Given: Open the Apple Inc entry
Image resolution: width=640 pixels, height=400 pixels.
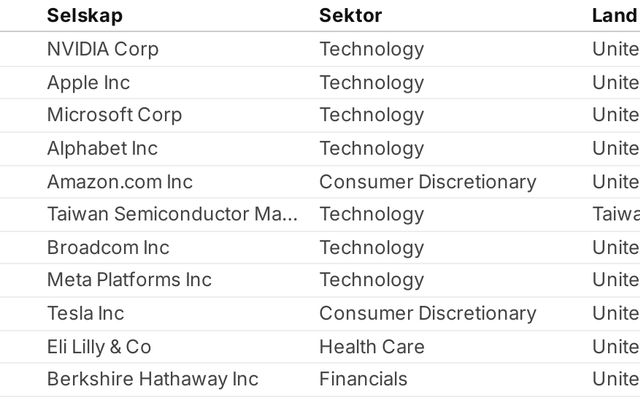Looking at the screenshot, I should pyautogui.click(x=88, y=82).
